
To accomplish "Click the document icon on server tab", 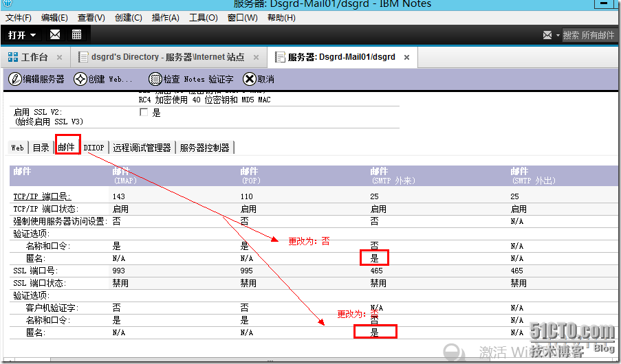I will (x=280, y=57).
